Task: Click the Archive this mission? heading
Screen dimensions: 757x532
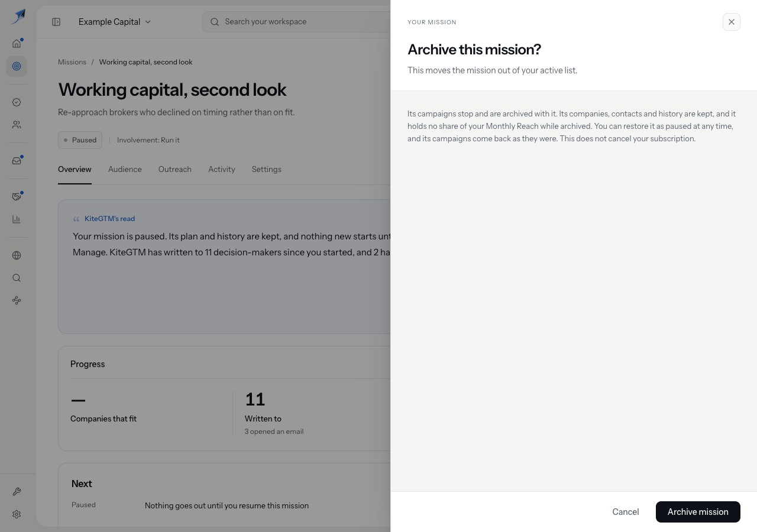Action: pyautogui.click(x=474, y=50)
